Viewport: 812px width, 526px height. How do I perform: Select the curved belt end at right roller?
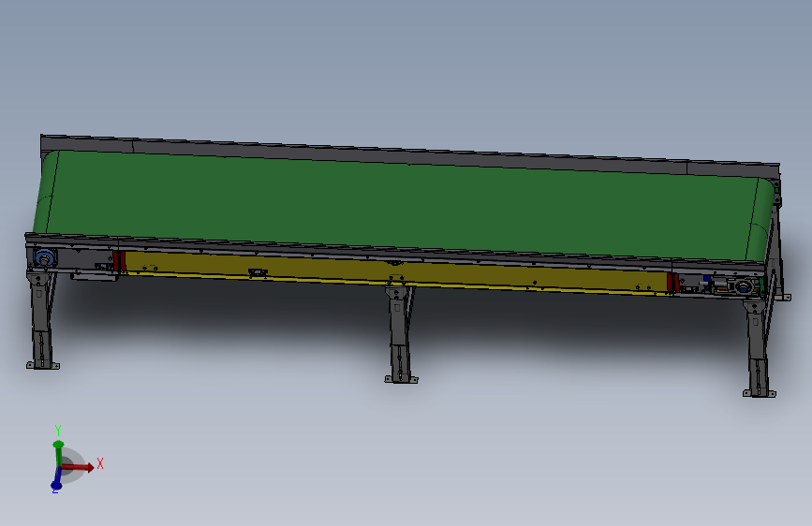coord(760,220)
